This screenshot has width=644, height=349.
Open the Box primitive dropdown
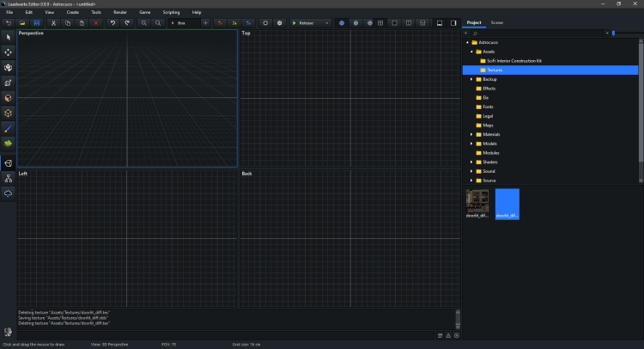click(182, 23)
